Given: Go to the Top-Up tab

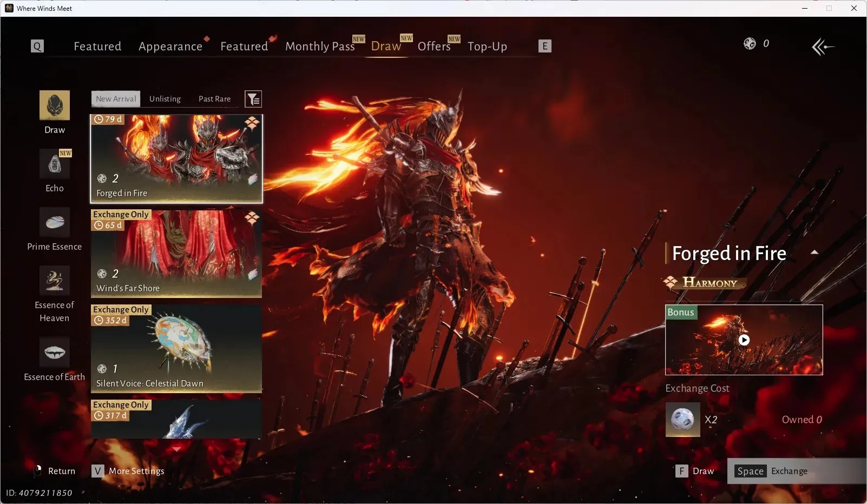Looking at the screenshot, I should (487, 47).
